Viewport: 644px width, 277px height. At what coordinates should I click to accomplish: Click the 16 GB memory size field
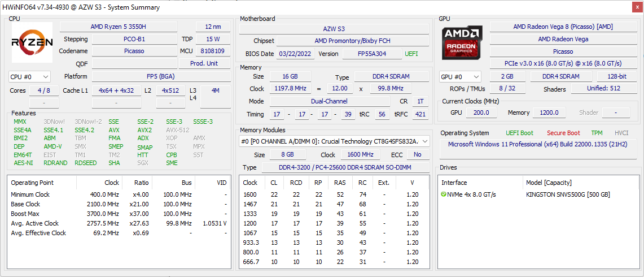point(290,76)
